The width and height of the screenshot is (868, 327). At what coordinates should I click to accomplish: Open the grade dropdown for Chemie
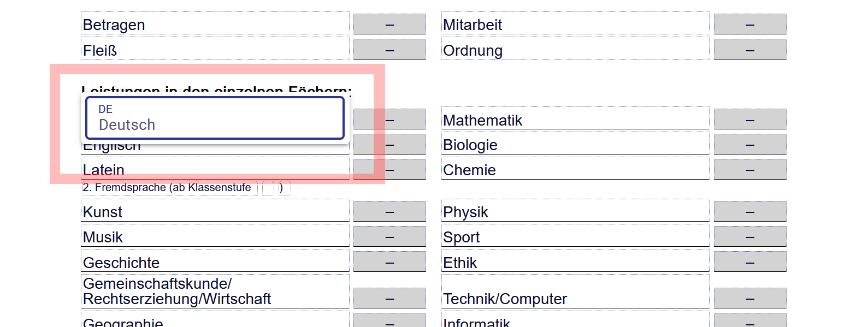click(x=750, y=170)
